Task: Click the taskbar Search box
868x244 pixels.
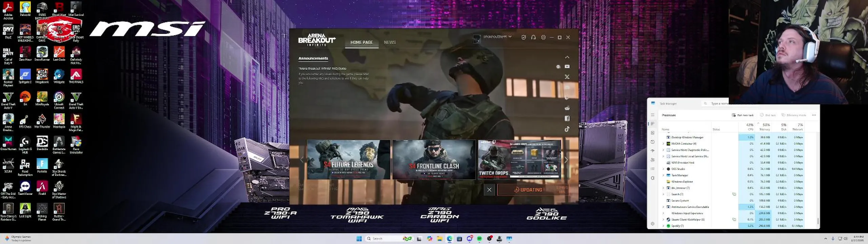Action: coord(389,239)
